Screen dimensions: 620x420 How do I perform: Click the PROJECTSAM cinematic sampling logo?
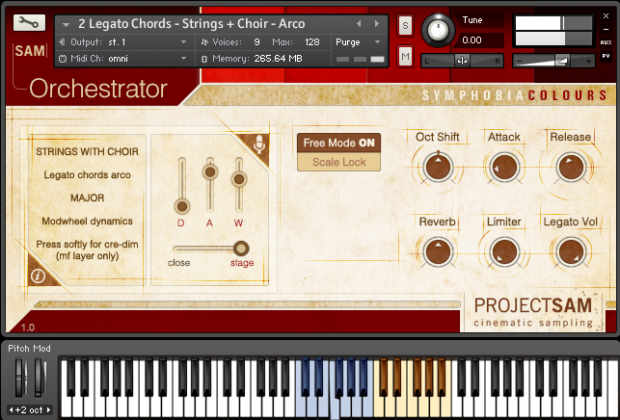(x=533, y=312)
